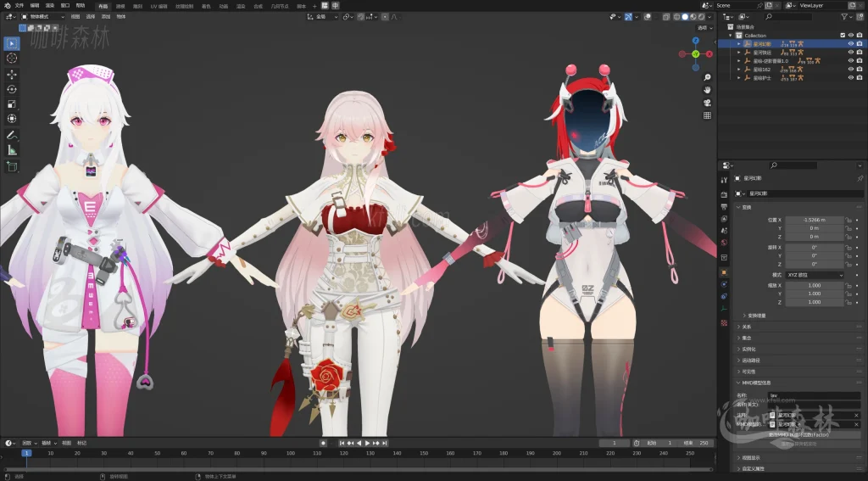Select the Box Select tool
Image resolution: width=868 pixels, height=481 pixels.
tap(12, 43)
